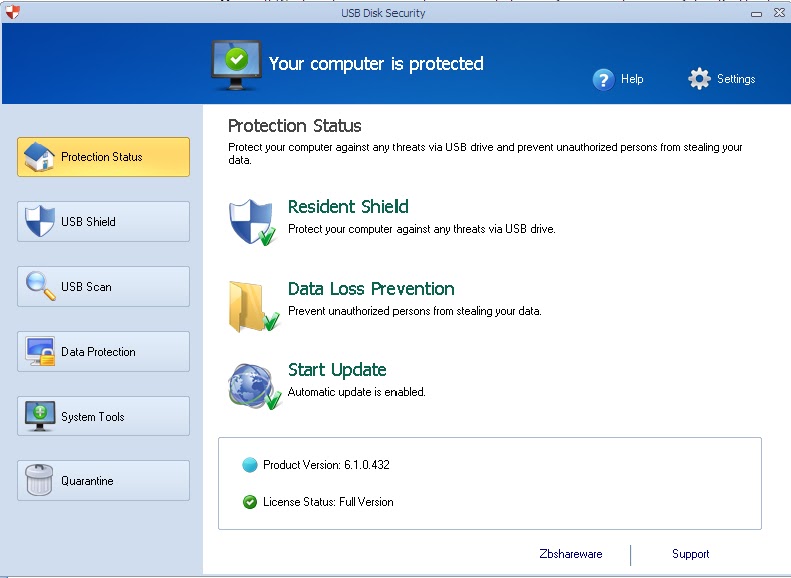Click the Resident Shield description about threats via USB

click(422, 229)
